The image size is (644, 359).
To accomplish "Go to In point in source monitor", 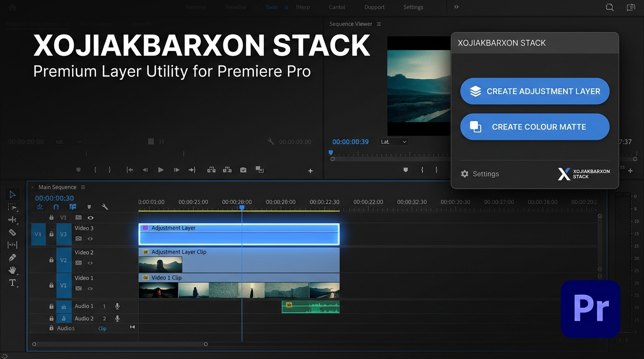I will (130, 170).
